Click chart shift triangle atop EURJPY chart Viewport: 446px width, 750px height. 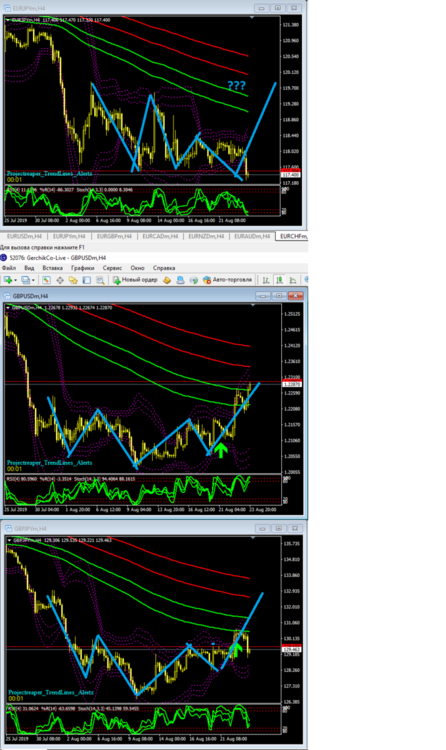tap(252, 17)
